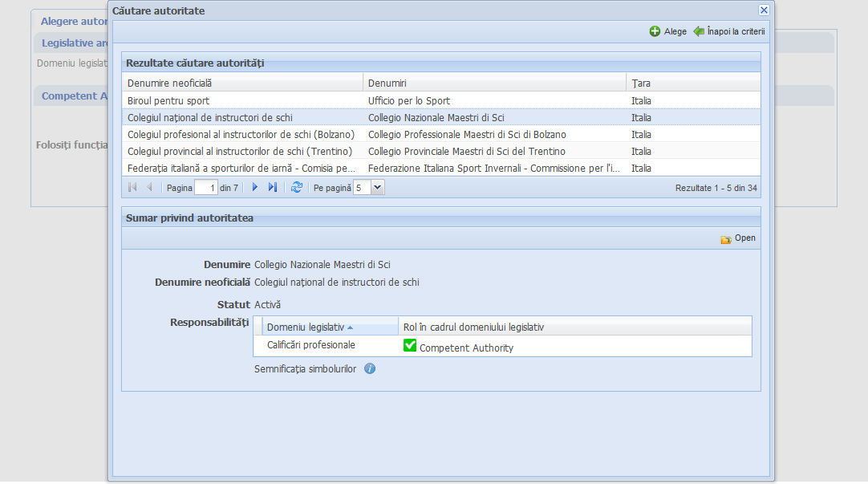Image resolution: width=868 pixels, height=484 pixels.
Task: Go to previous results page
Action: point(149,187)
